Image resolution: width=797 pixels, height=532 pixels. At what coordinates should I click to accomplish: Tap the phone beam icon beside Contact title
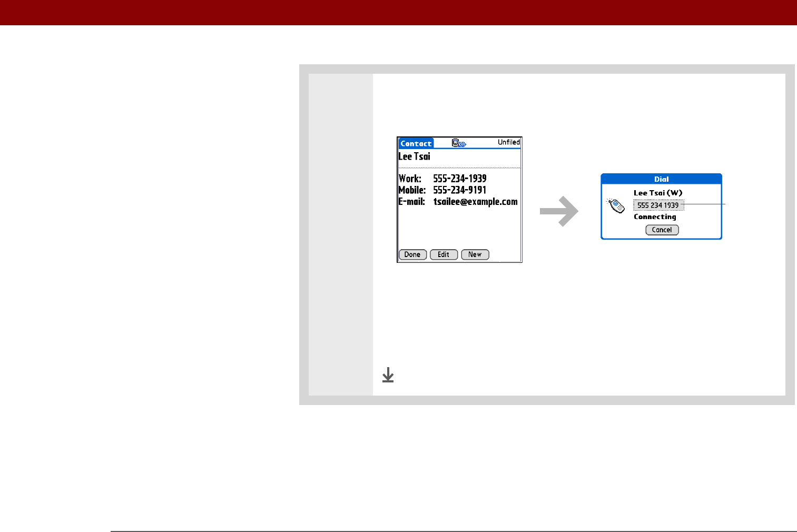[x=459, y=143]
